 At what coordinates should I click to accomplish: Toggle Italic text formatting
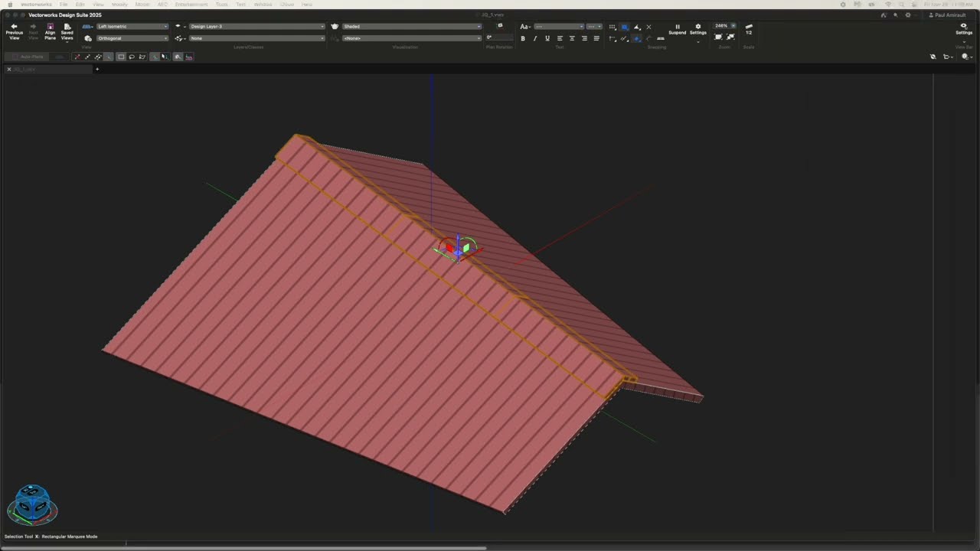tap(535, 38)
